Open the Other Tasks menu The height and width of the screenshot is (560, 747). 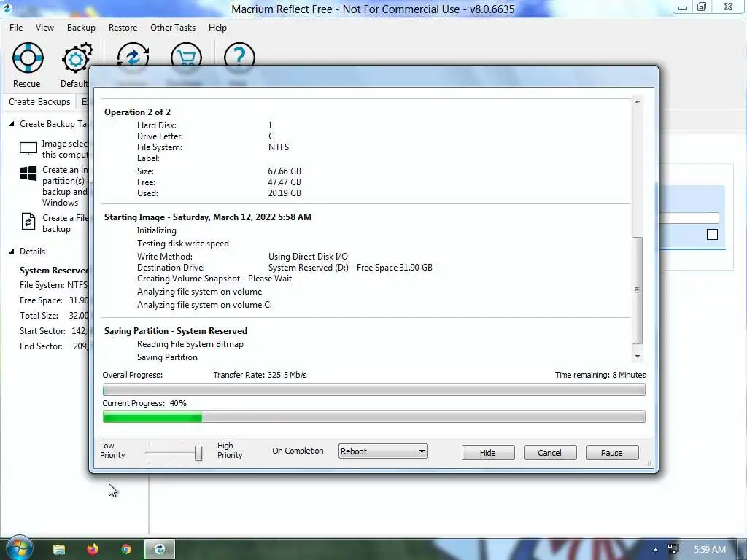pos(173,28)
